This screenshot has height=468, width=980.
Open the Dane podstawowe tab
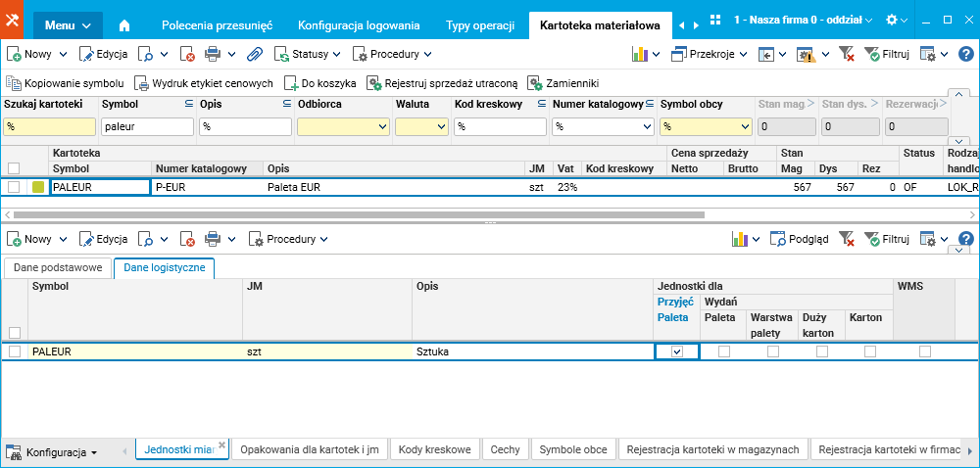pos(57,267)
